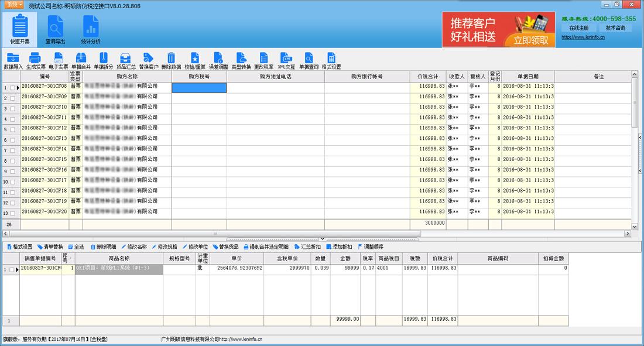
Task: Open 单据查询 document search icon
Action: point(309,58)
